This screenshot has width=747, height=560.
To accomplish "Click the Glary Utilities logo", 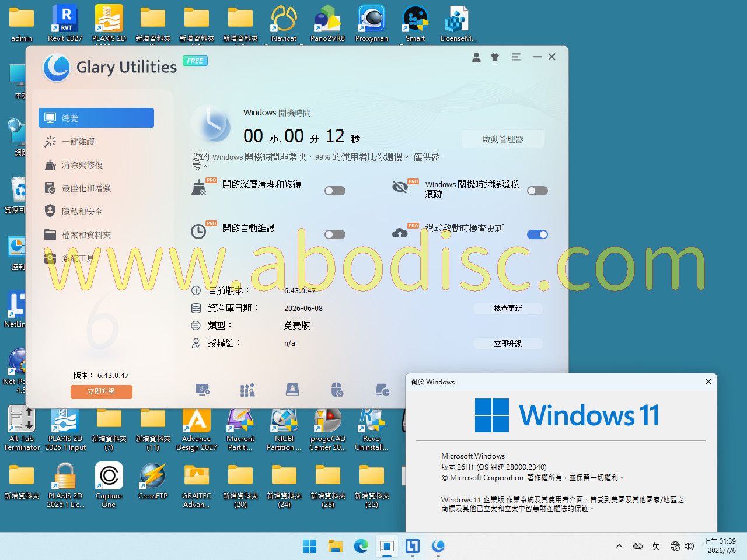I will click(x=57, y=68).
